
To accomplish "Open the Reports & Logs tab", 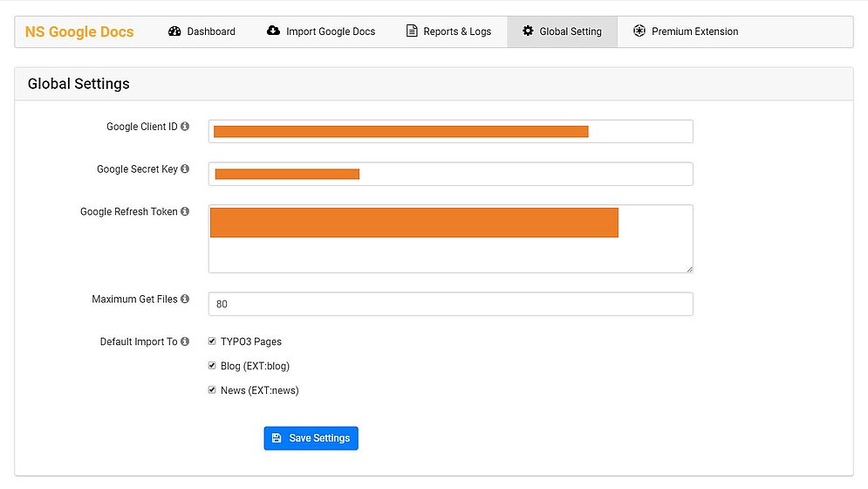I will coord(448,31).
